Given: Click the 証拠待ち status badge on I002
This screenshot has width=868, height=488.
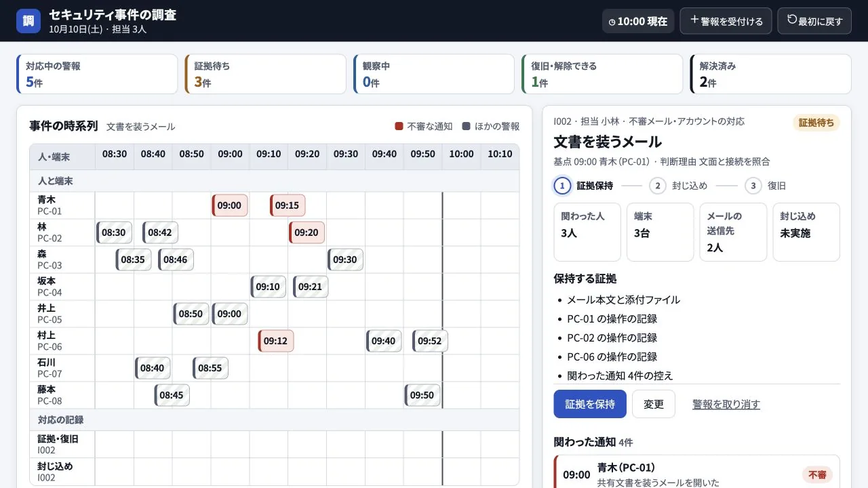Looking at the screenshot, I should tap(816, 123).
